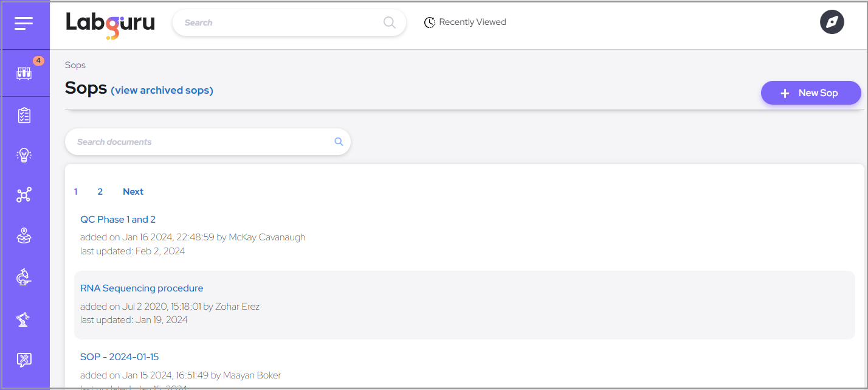Open the box location pin sidebar icon
This screenshot has width=868, height=390.
(x=24, y=236)
